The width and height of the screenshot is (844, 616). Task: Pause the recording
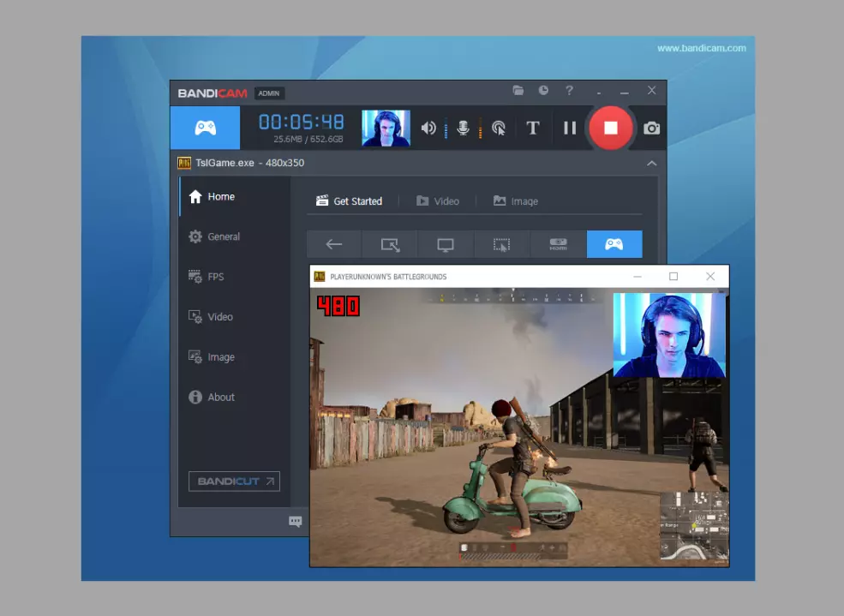pos(570,128)
